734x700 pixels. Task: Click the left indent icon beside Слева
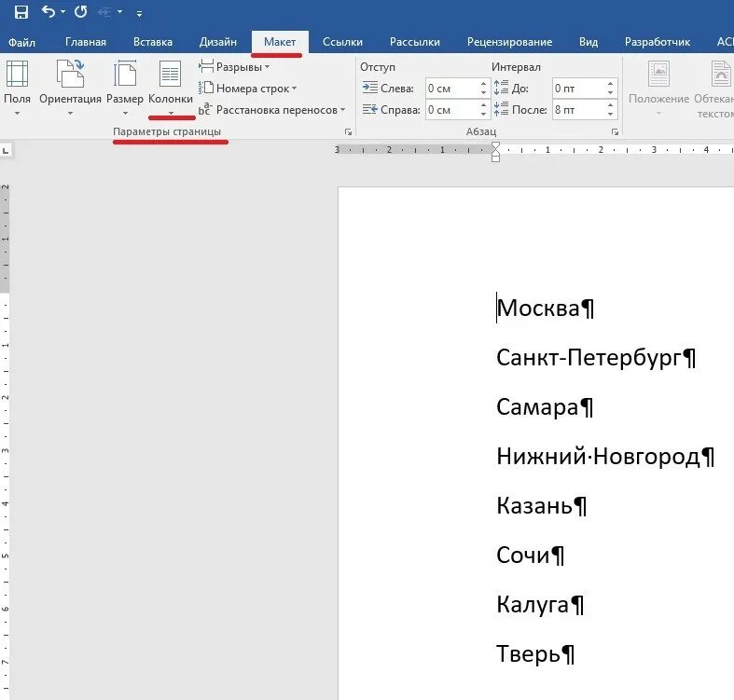coord(370,88)
